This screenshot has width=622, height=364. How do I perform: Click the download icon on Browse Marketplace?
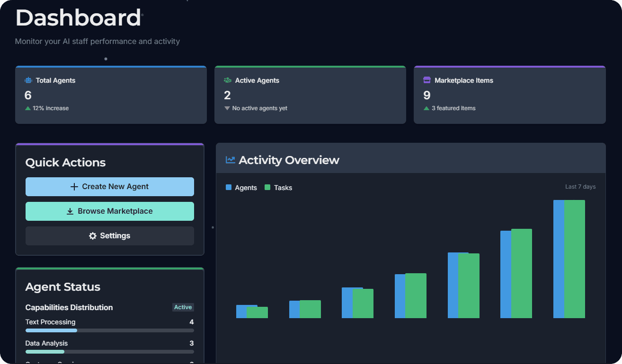[70, 211]
